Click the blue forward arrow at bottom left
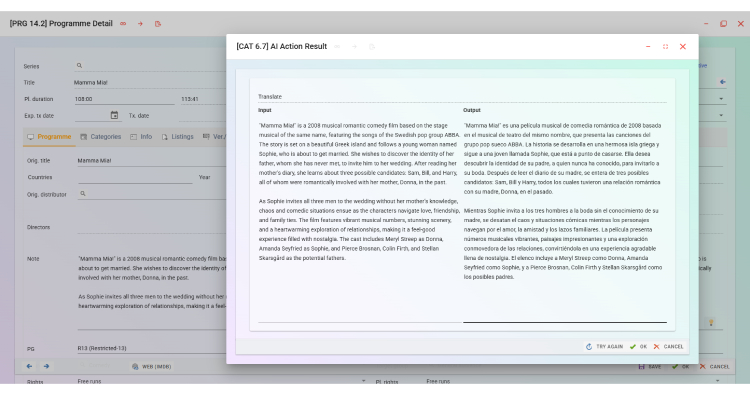Viewport: 750px width, 400px height. point(44,366)
